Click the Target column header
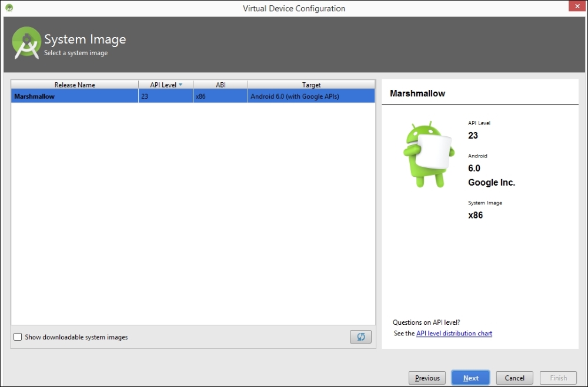This screenshot has width=588, height=387. (x=310, y=84)
